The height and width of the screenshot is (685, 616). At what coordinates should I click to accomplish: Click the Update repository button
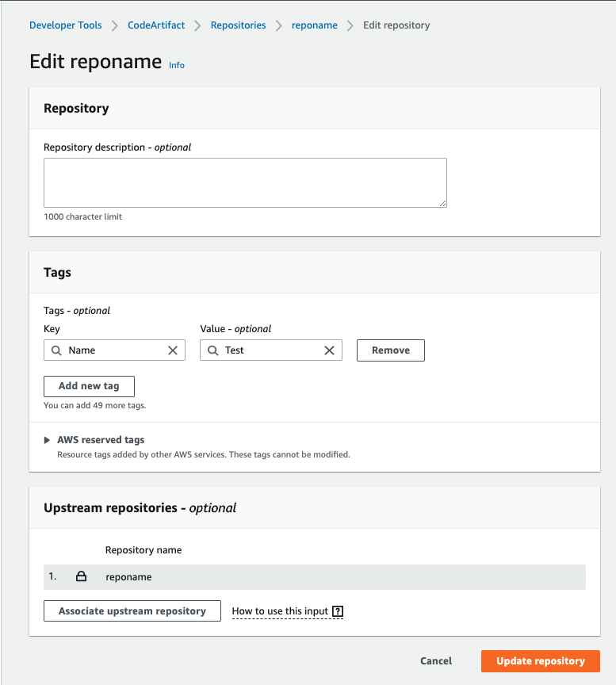(x=540, y=660)
